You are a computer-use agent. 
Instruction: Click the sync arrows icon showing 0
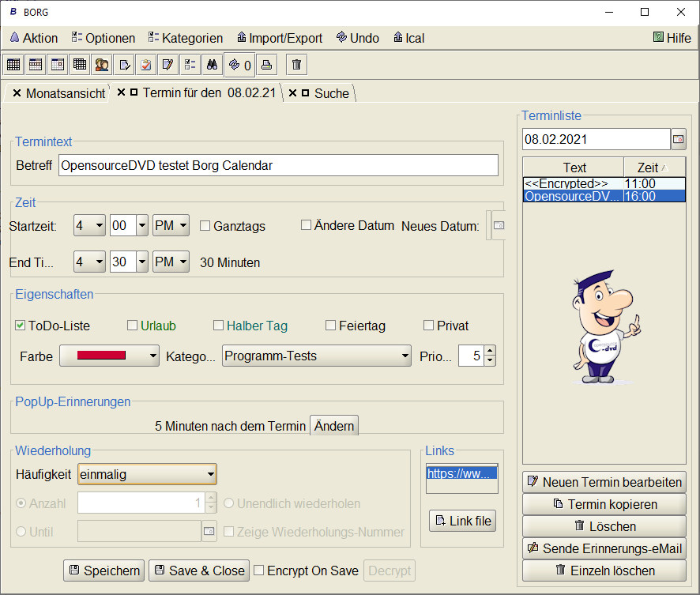tap(239, 65)
